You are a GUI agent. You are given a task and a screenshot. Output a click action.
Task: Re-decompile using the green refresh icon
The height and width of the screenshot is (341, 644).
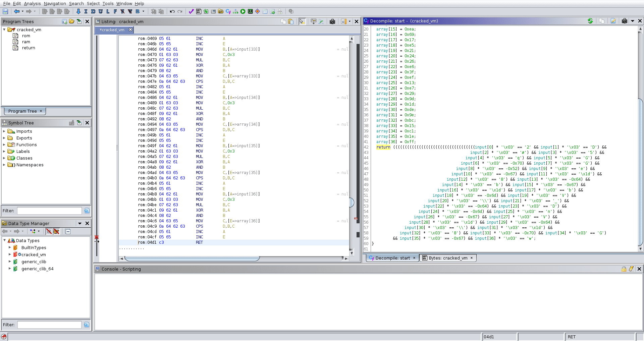point(590,21)
